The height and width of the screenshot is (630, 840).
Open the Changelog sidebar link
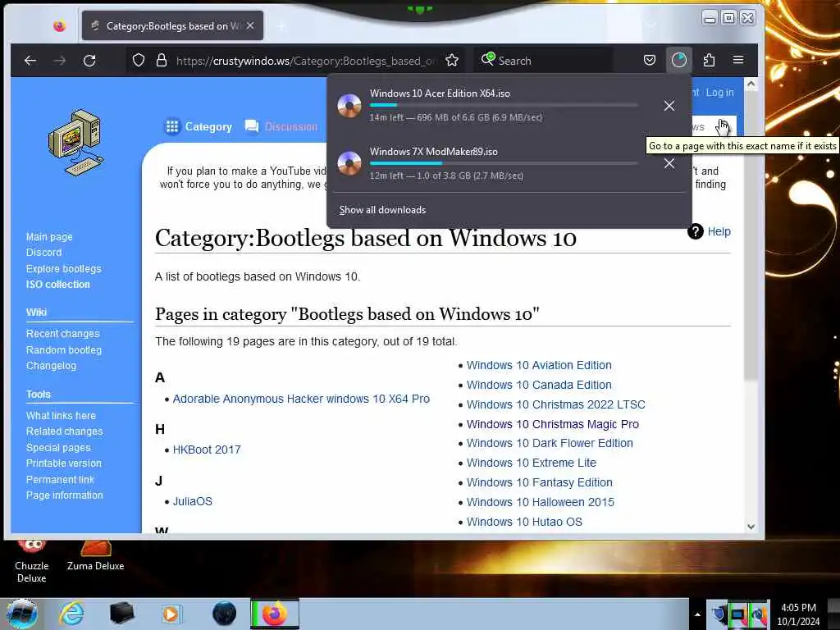pos(52,366)
